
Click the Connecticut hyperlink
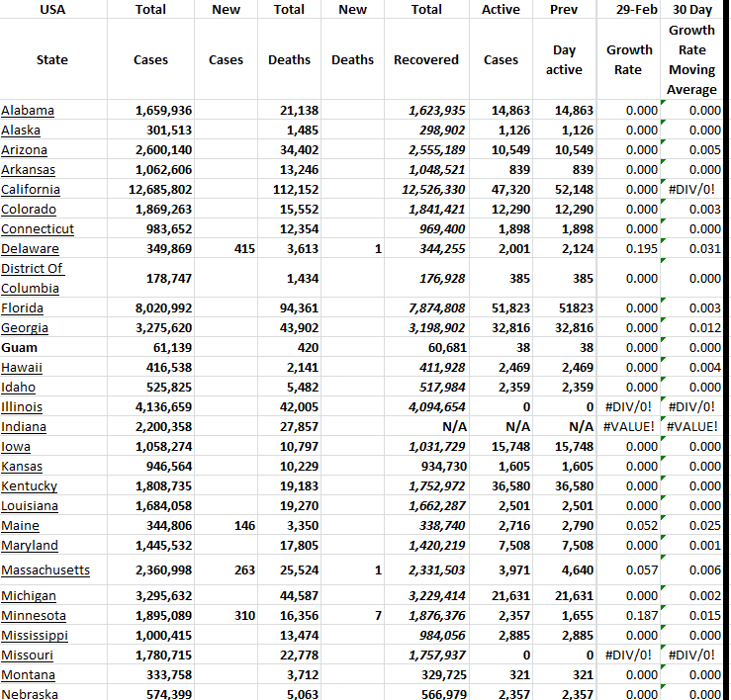click(x=38, y=228)
